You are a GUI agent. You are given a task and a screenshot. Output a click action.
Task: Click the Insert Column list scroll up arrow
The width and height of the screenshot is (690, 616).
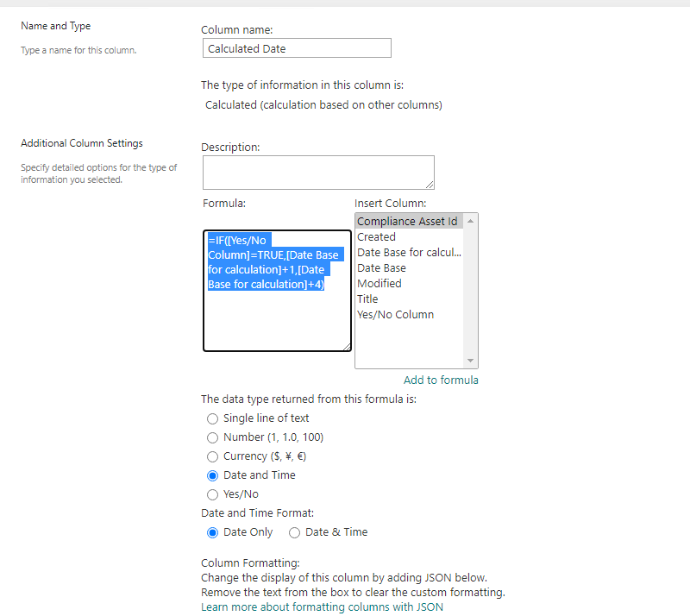[470, 221]
